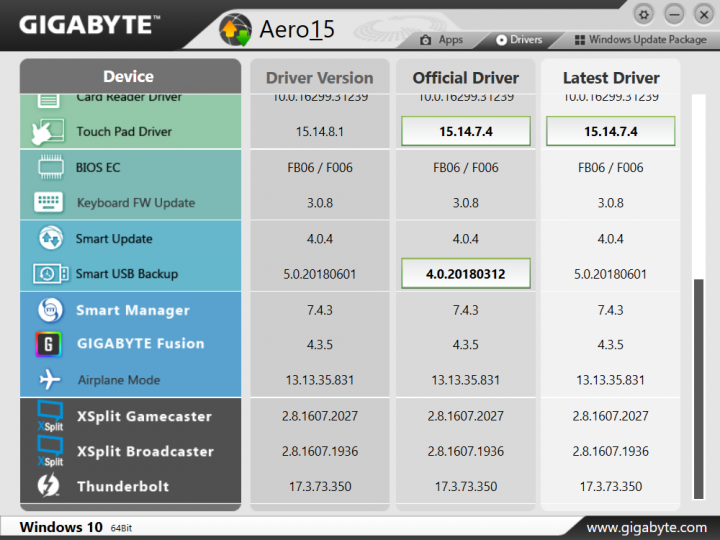
Task: Select the Touch Pad Driver label
Action: pos(124,132)
